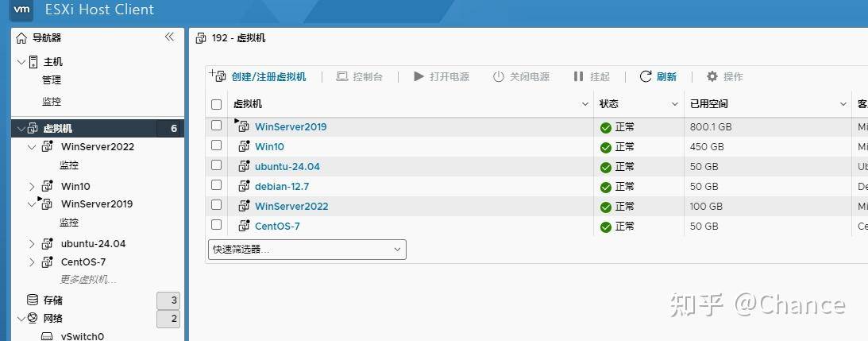Click the suspend pause icon
The width and height of the screenshot is (868, 341).
pyautogui.click(x=578, y=76)
